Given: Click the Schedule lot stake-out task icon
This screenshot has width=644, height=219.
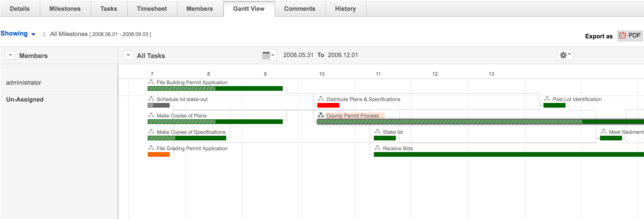Looking at the screenshot, I should (151, 99).
